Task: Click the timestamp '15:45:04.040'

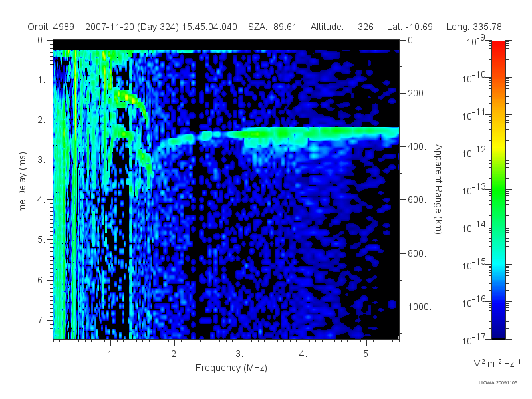Action: [x=209, y=27]
